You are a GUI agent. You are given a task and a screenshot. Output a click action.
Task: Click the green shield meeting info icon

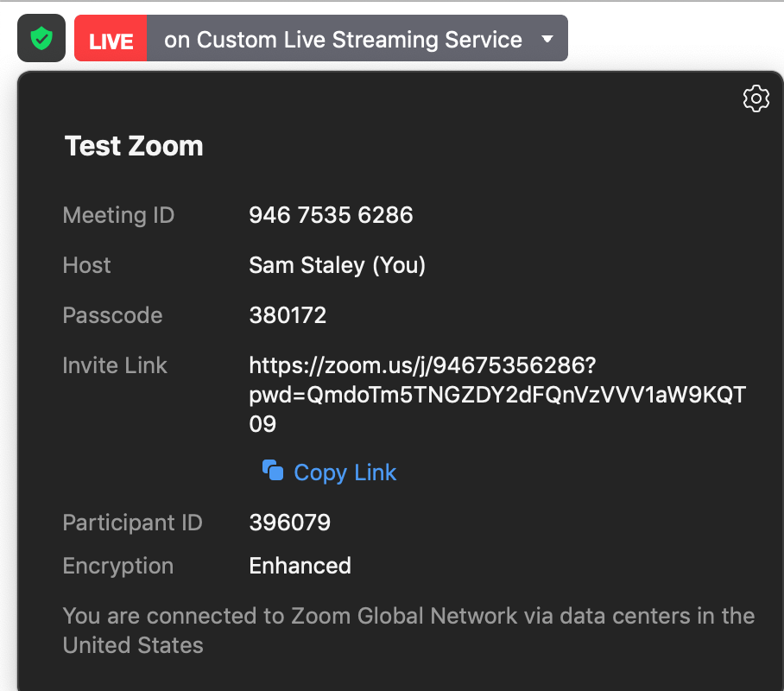point(41,38)
